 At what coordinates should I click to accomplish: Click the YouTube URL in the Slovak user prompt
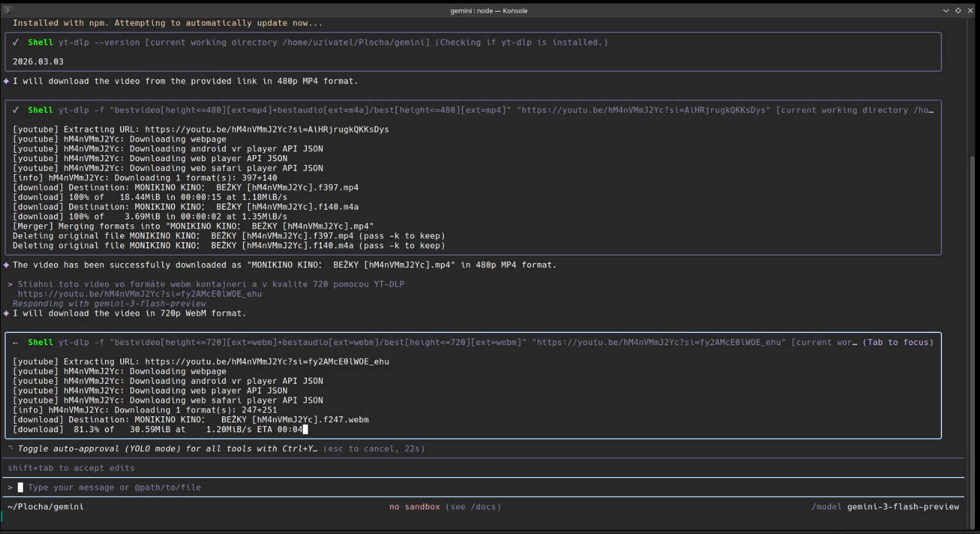pyautogui.click(x=140, y=294)
